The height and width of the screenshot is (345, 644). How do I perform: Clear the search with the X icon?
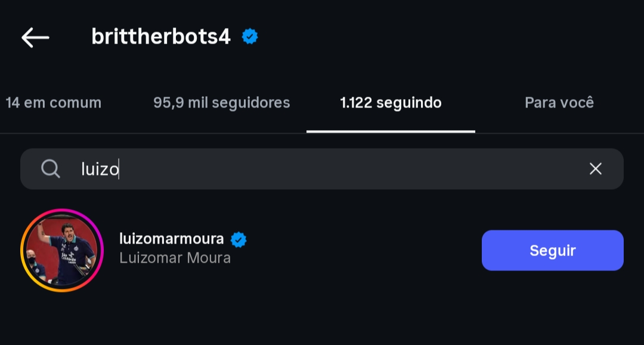(x=595, y=169)
